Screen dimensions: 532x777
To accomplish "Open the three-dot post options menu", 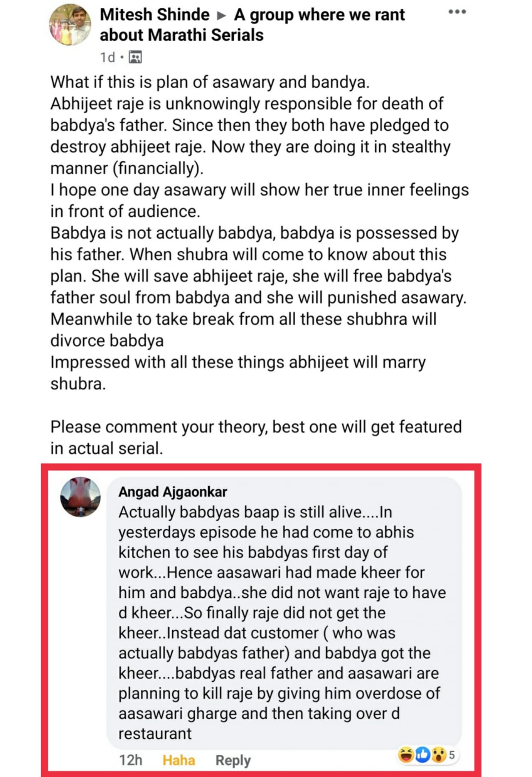I will click(x=457, y=12).
